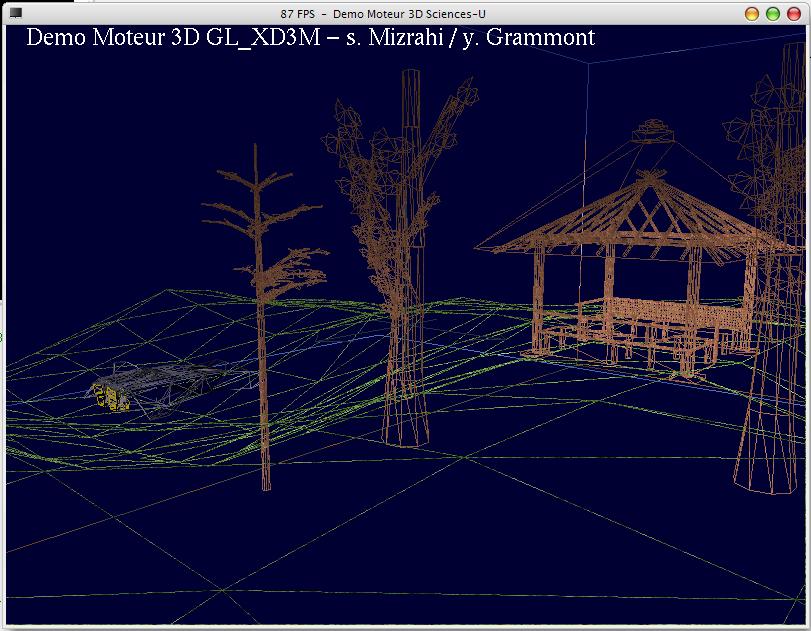Click the '87 FPS - Demo Moteur 3D Sciences-U' title
Viewport: 811px width, 631px height.
coord(383,14)
